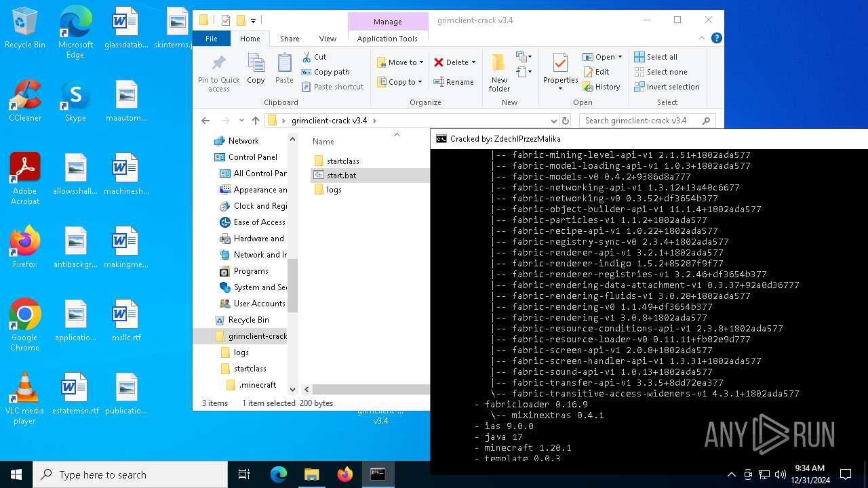Open Quick Access Toolbar customize dropdown
The height and width of the screenshot is (488, 868).
pos(253,20)
